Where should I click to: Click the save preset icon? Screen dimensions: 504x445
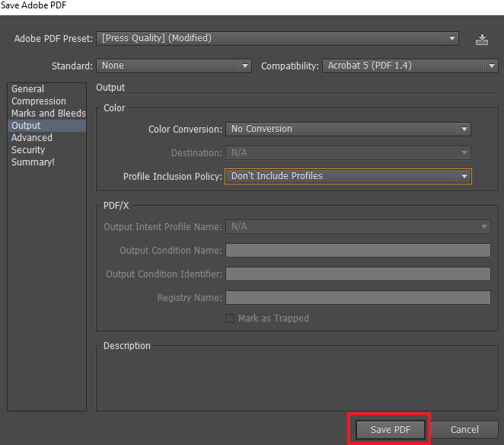[481, 40]
